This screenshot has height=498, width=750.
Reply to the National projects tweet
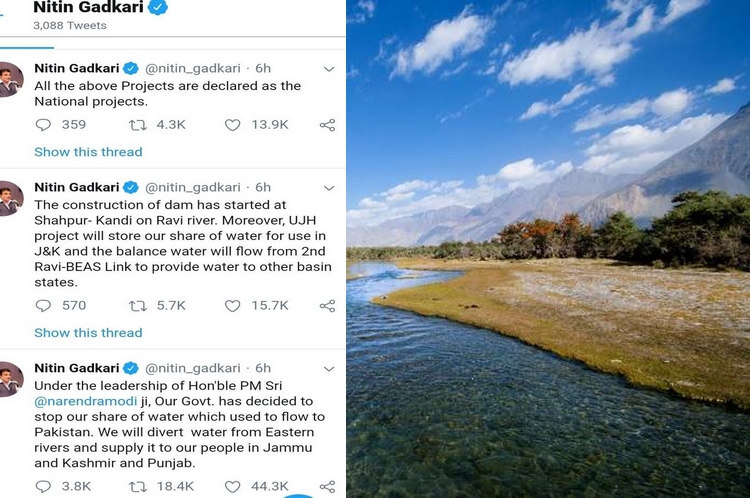pos(43,125)
